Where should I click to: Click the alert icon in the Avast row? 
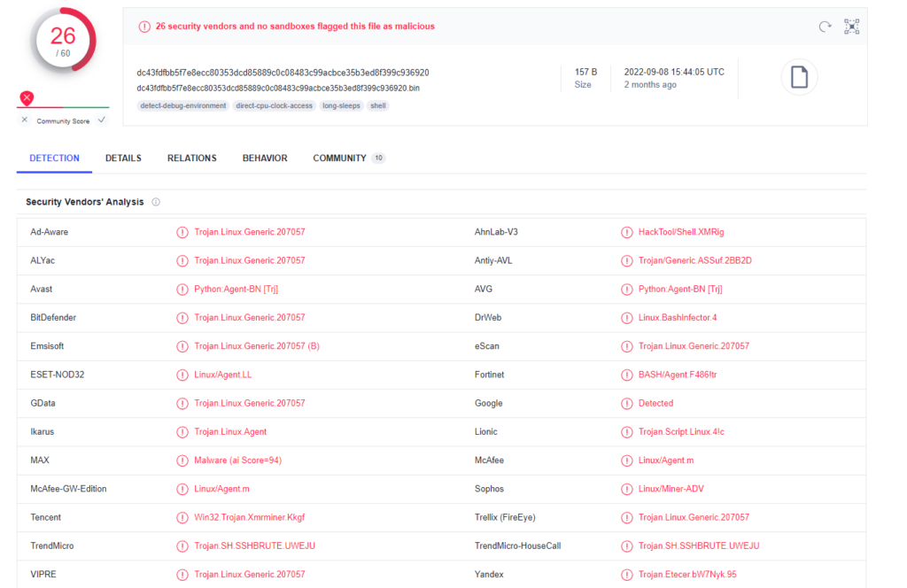pyautogui.click(x=182, y=289)
